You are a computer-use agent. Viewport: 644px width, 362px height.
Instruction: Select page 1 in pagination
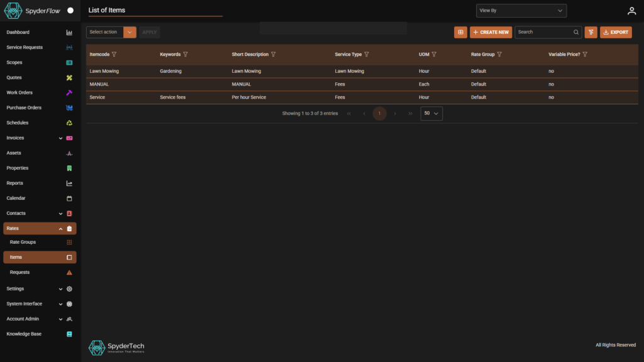pyautogui.click(x=379, y=113)
